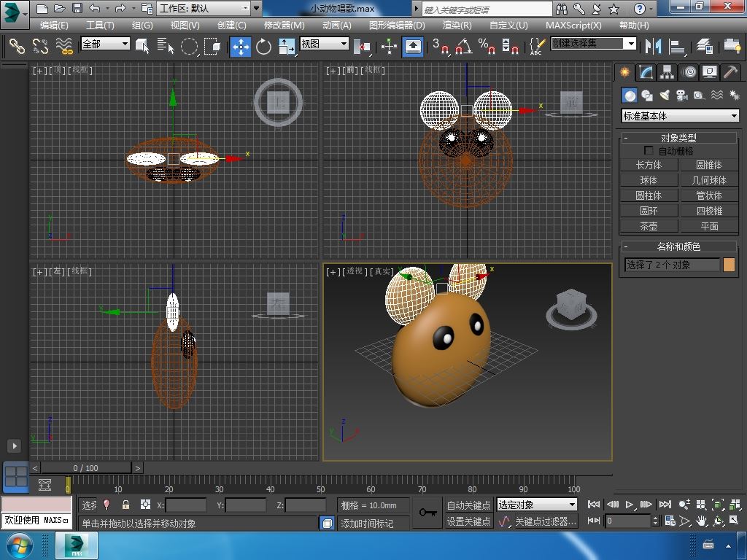This screenshot has height=560, width=747.
Task: Click the Select and Link chain icon
Action: (x=17, y=47)
